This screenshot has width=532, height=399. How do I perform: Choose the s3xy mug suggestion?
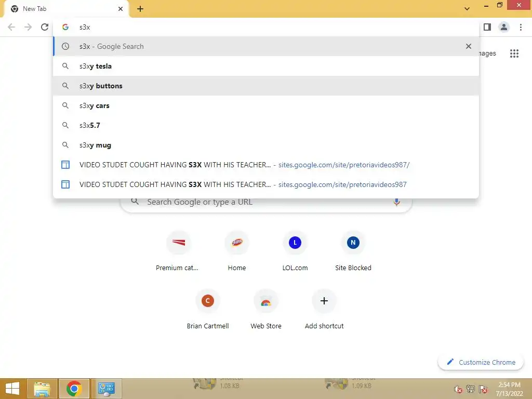coord(266,145)
